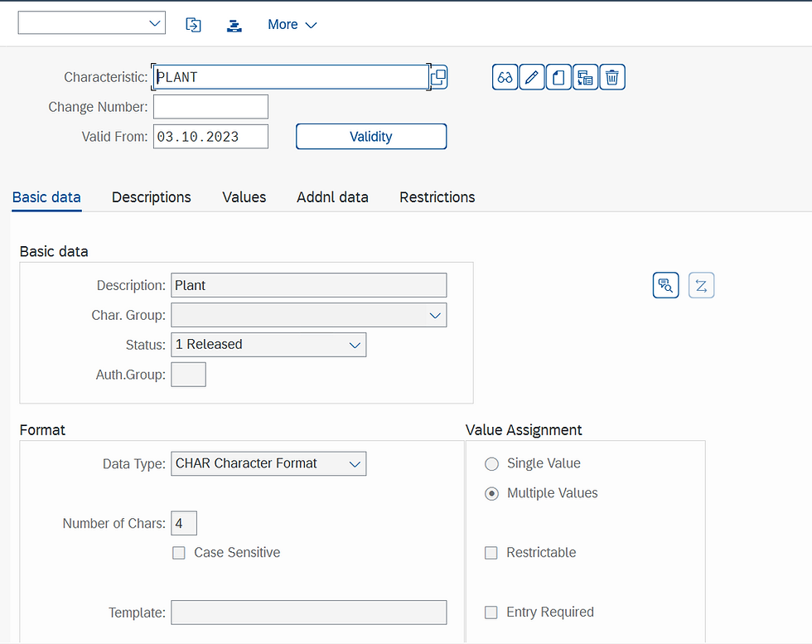
Task: Click the Validity button
Action: (x=371, y=136)
